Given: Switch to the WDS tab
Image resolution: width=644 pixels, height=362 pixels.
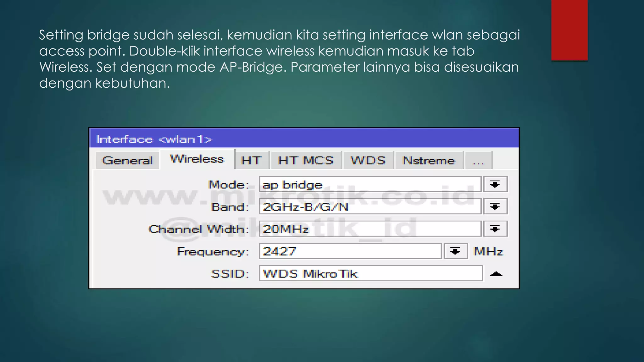Looking at the screenshot, I should (368, 160).
